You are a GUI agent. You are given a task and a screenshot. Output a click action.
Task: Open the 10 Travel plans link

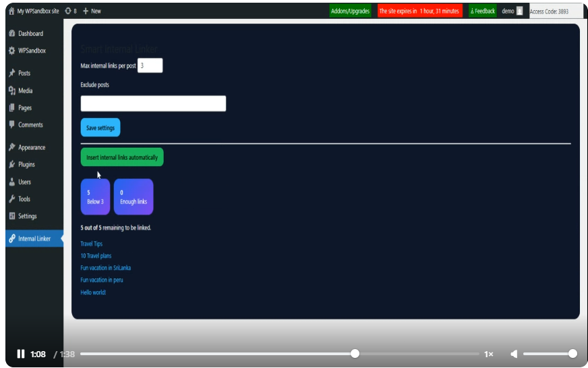(x=96, y=256)
